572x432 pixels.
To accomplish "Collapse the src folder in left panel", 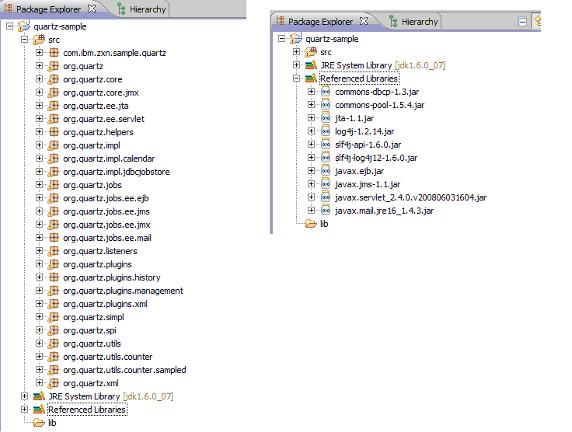I will [24, 39].
